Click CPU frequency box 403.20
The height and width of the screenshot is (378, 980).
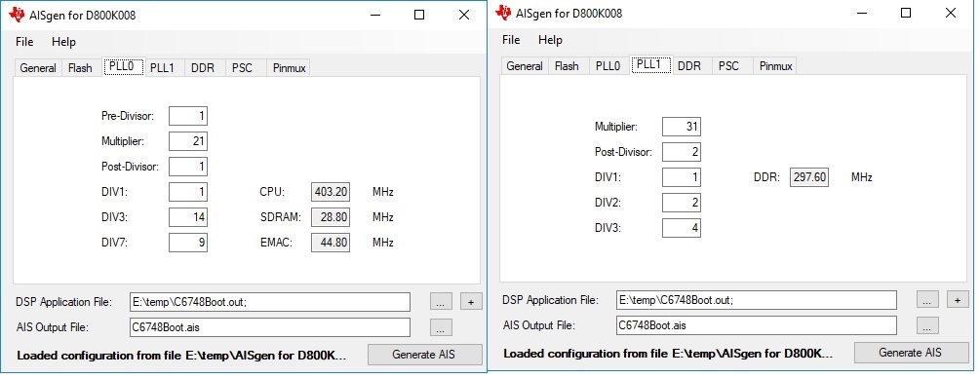pyautogui.click(x=331, y=192)
